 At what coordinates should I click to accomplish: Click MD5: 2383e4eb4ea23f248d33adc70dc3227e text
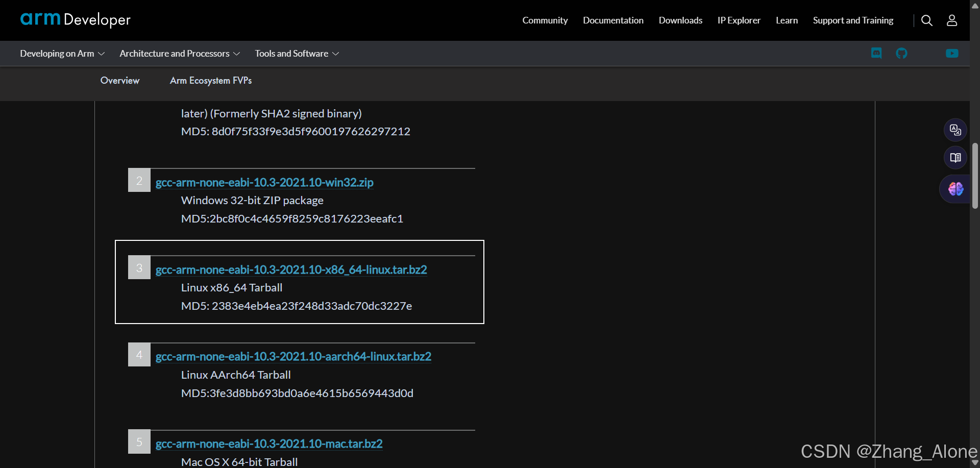click(x=297, y=306)
